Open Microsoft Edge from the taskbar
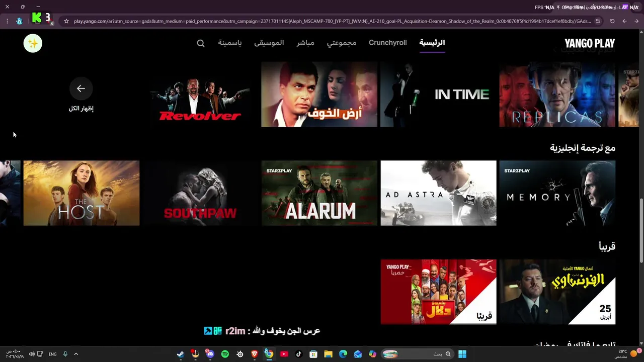 point(343,354)
